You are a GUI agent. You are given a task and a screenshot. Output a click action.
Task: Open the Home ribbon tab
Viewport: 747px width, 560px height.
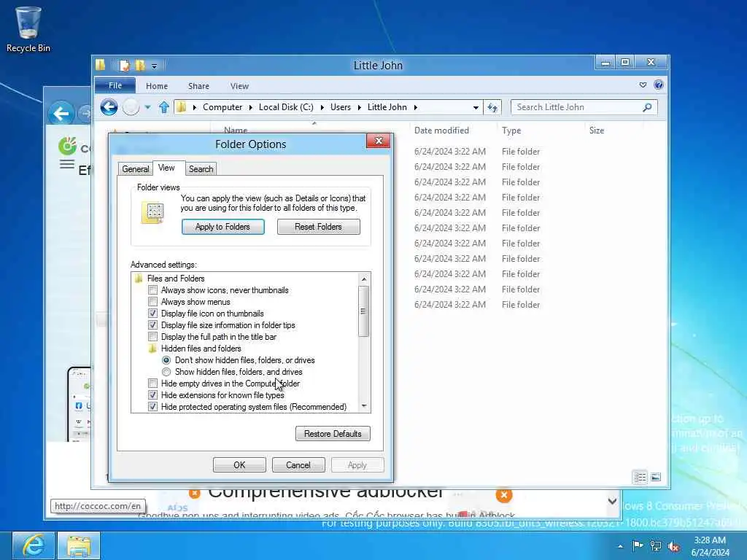coord(157,86)
